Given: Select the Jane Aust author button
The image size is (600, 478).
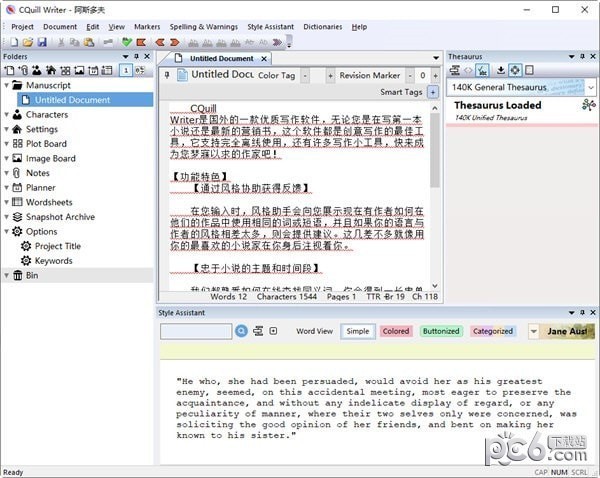Looking at the screenshot, I should (567, 331).
